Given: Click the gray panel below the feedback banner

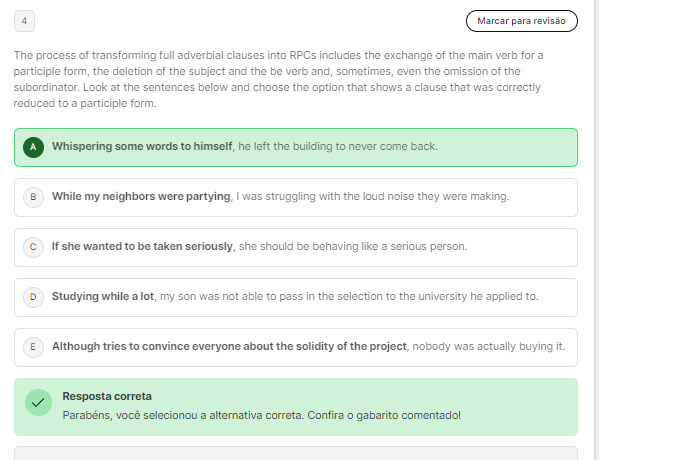Looking at the screenshot, I should 296,453.
